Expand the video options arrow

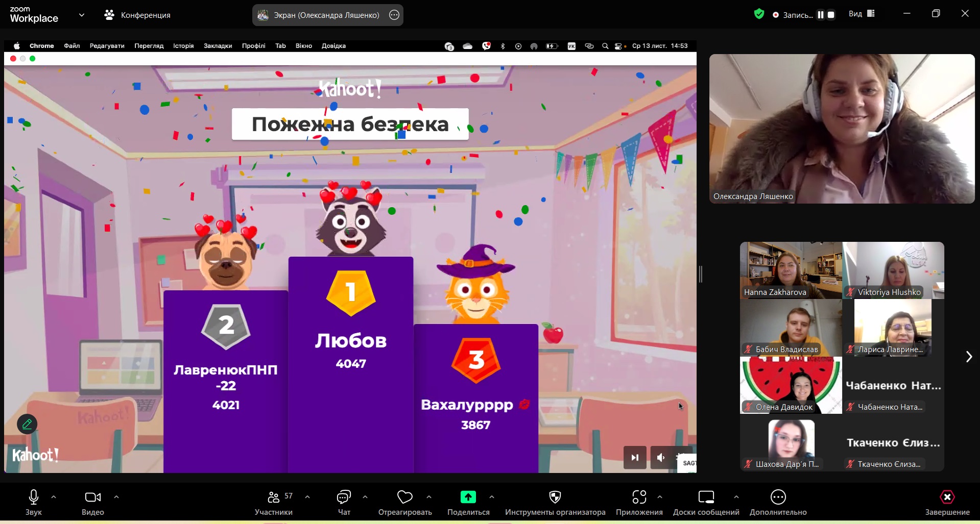116,497
